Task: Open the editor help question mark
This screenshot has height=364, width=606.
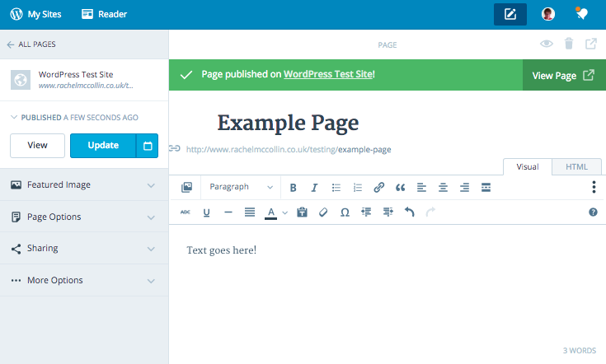Action: pos(593,212)
